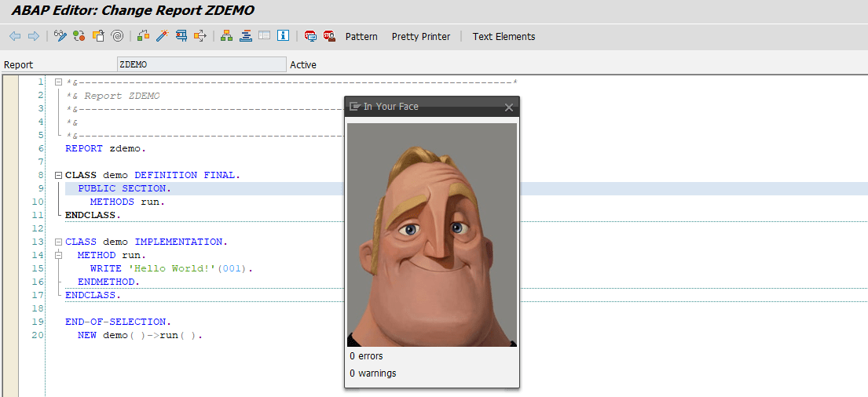This screenshot has height=397, width=868.
Task: Click the Forward arrow icon
Action: click(x=34, y=37)
